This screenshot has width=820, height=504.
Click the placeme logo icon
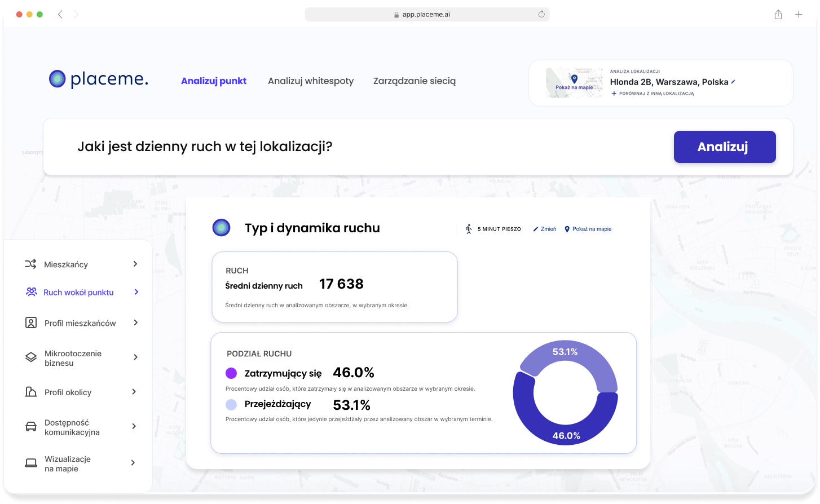[x=58, y=79]
